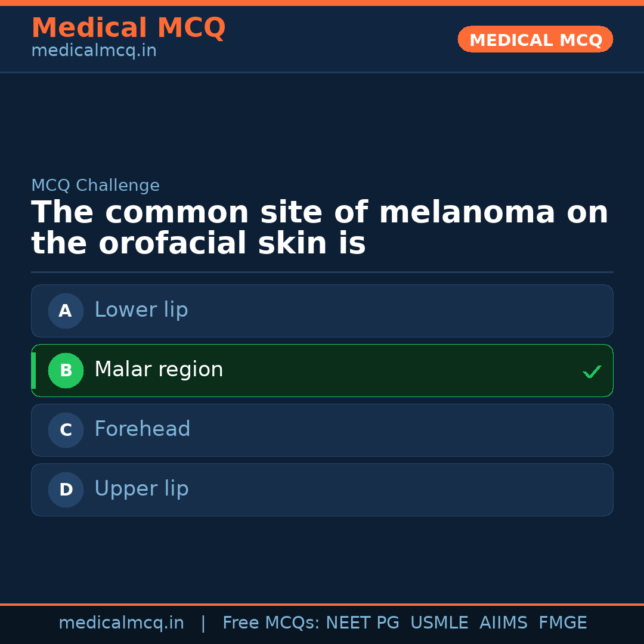Click the letter C option badge
Viewport: 644px width, 644px height.
pyautogui.click(x=66, y=430)
